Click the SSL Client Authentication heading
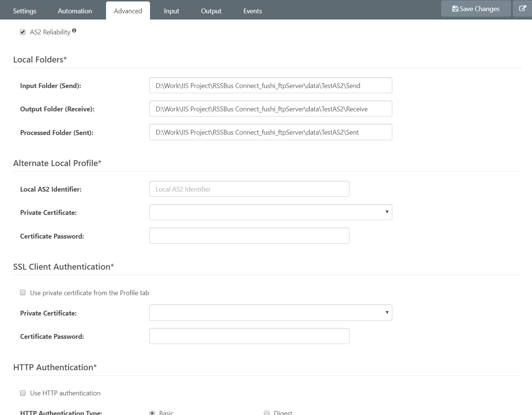 coord(64,267)
